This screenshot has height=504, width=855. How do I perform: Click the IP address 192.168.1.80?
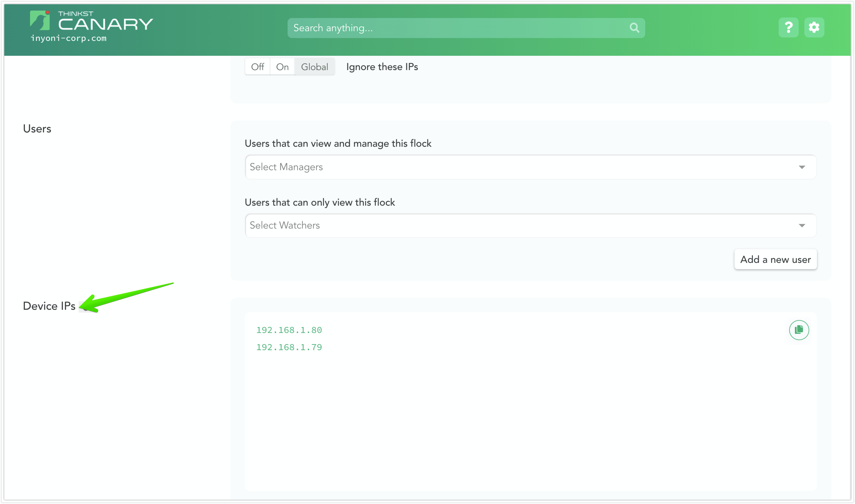289,330
